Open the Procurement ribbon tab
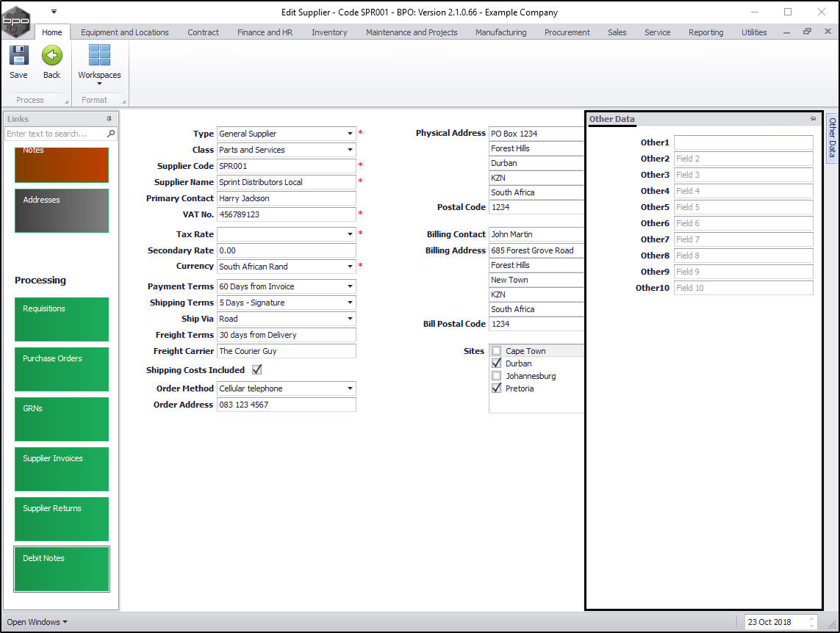Viewport: 840px width, 633px height. pos(567,32)
